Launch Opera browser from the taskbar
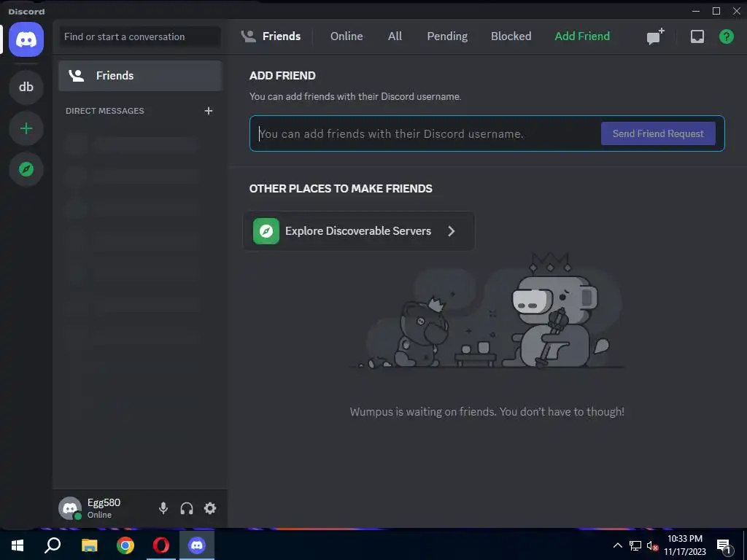The image size is (747, 560). pos(161,545)
